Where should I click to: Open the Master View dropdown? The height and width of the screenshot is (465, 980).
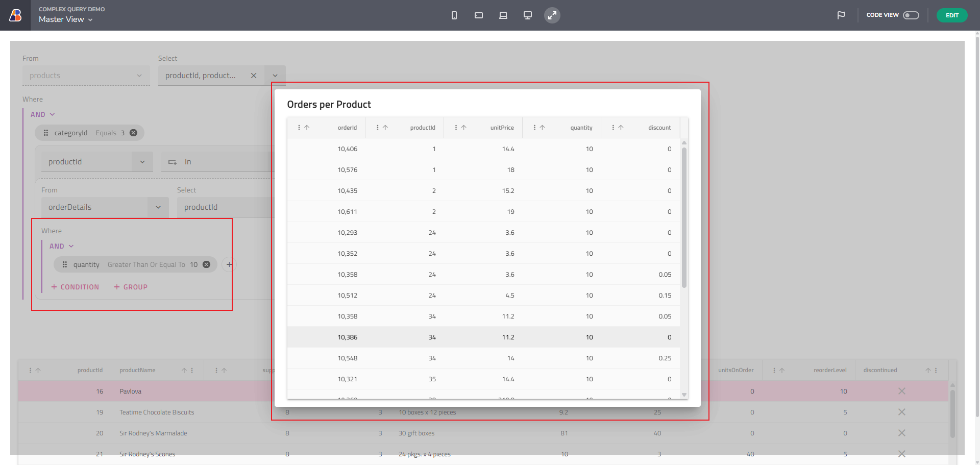pyautogui.click(x=66, y=19)
